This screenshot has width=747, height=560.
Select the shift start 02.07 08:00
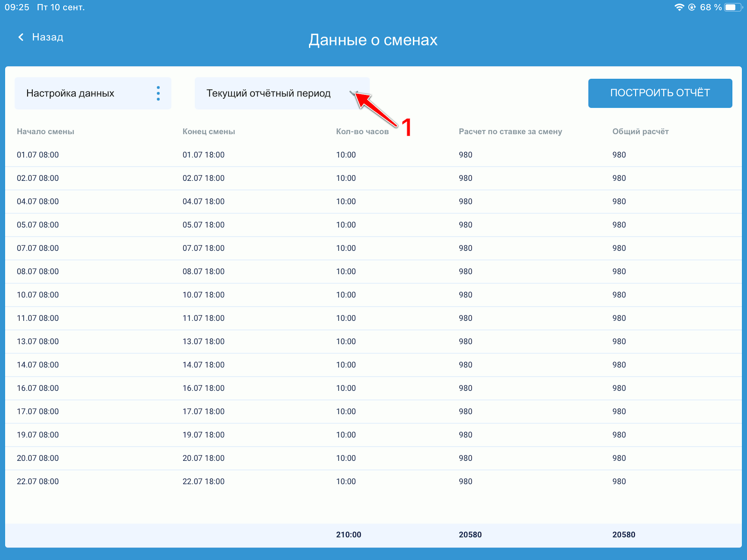coord(38,178)
